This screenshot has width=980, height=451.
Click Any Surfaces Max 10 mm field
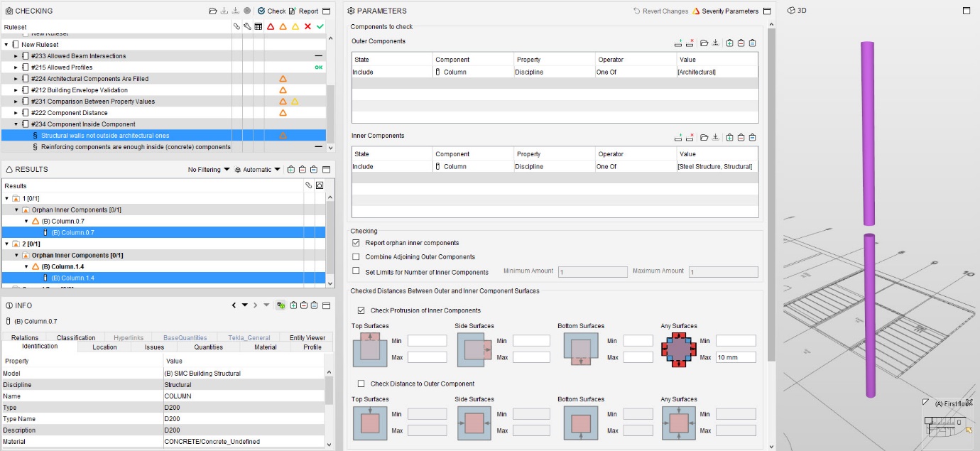point(736,357)
